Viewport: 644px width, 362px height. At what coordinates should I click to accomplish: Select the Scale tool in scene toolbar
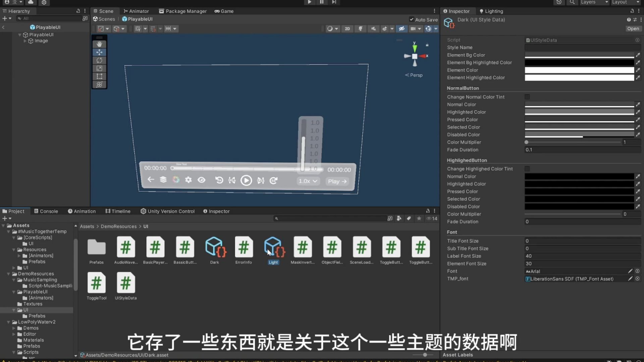pyautogui.click(x=99, y=68)
